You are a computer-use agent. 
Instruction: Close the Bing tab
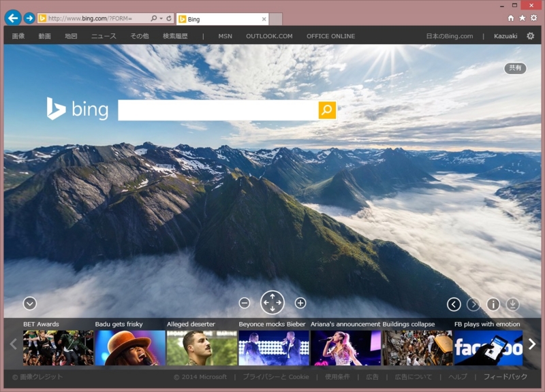[x=264, y=19]
